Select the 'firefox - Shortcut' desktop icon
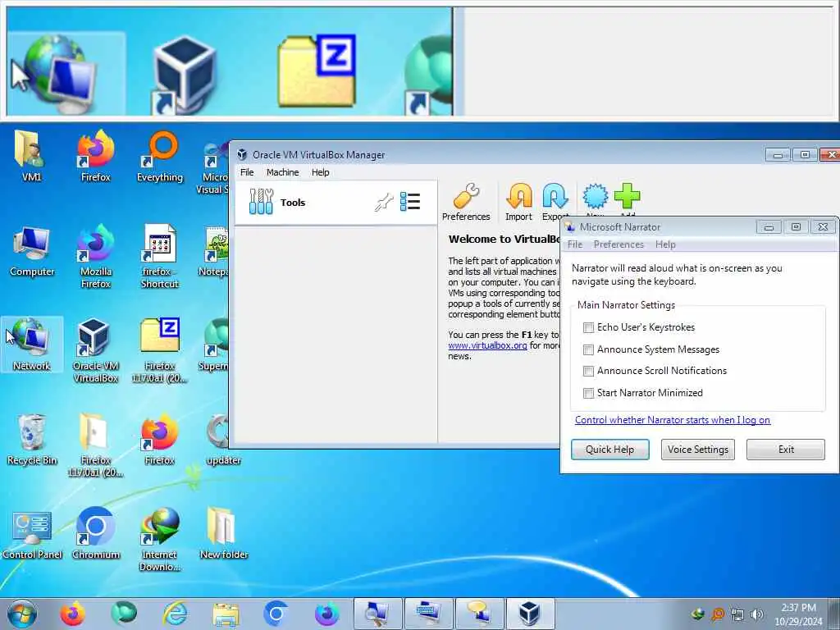 pos(160,256)
